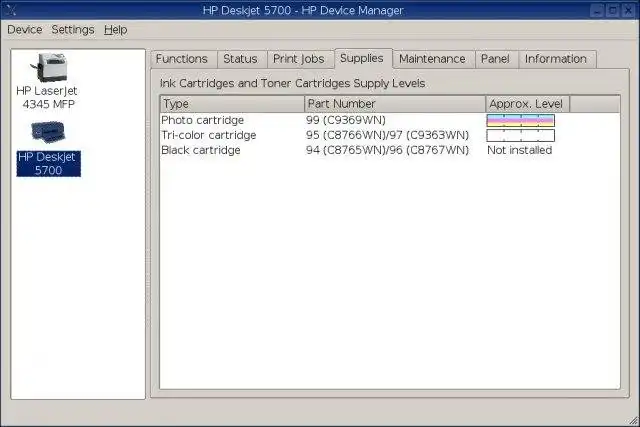Screen dimensions: 640x427
Task: Switch to the Functions tab
Action: click(x=182, y=59)
